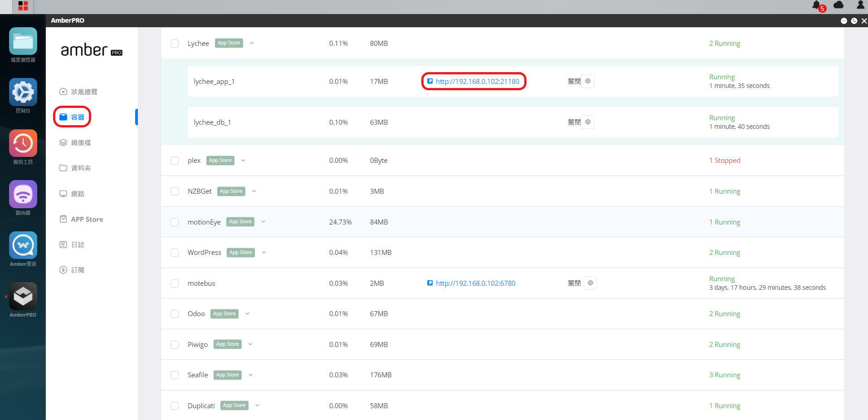Tick the Odoo checkbox
The height and width of the screenshot is (420, 868).
click(x=175, y=314)
